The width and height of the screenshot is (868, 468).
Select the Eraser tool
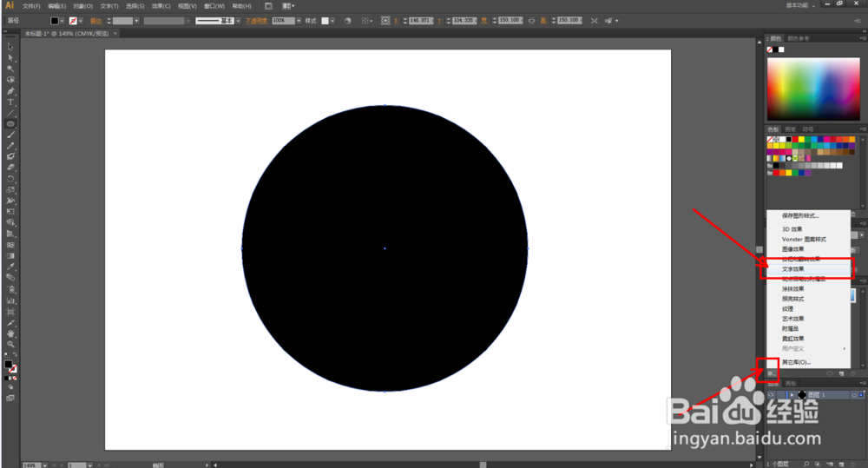pyautogui.click(x=10, y=168)
